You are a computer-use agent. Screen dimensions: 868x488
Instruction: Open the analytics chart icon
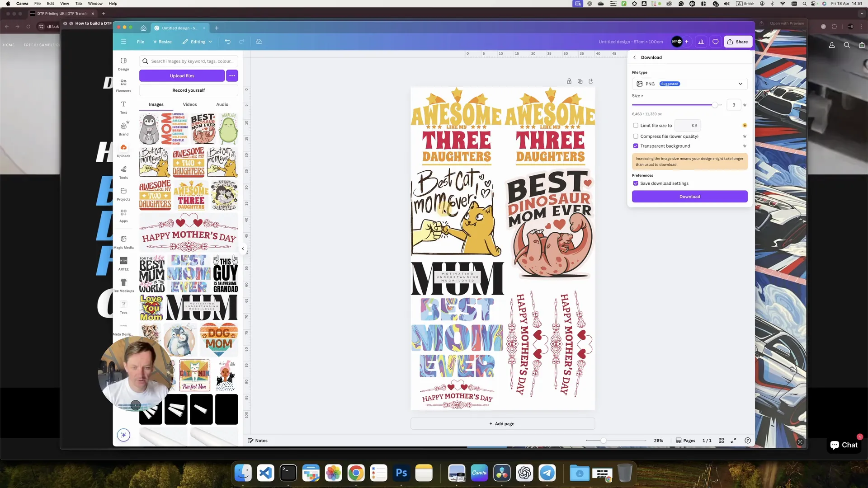(x=701, y=42)
